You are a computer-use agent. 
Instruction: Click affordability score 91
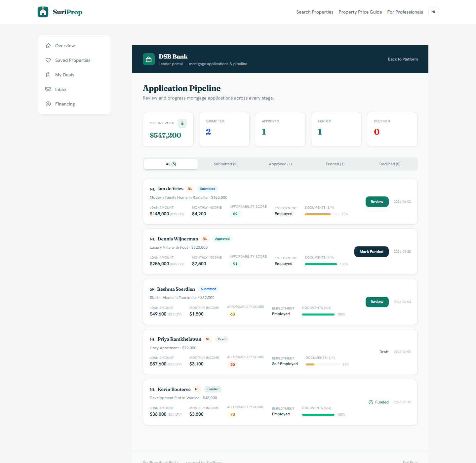click(235, 264)
